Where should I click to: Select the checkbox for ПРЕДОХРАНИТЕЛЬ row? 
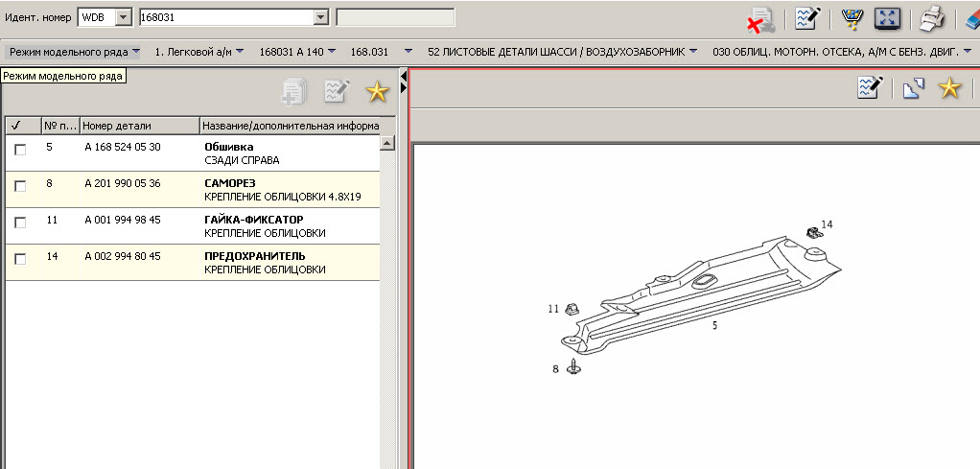(x=20, y=259)
